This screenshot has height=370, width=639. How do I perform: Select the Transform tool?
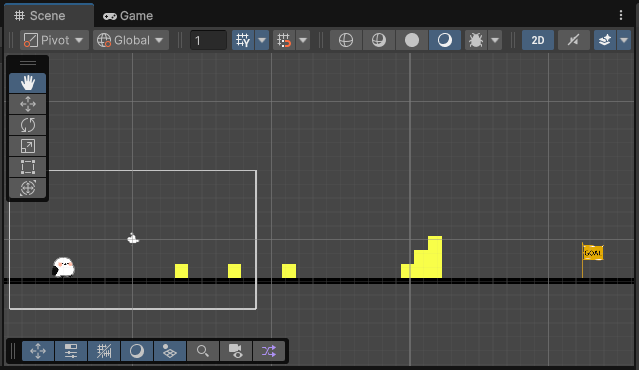(28, 188)
